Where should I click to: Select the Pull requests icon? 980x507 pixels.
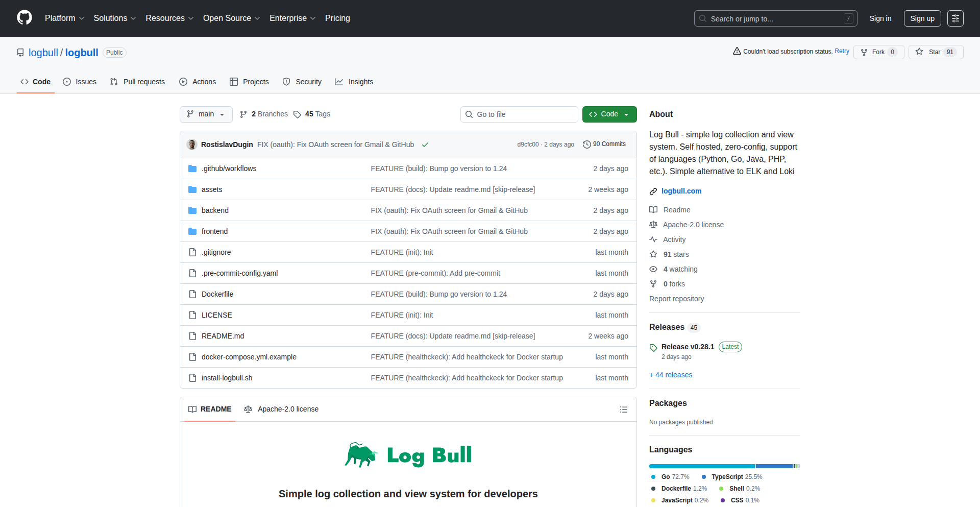coord(114,82)
